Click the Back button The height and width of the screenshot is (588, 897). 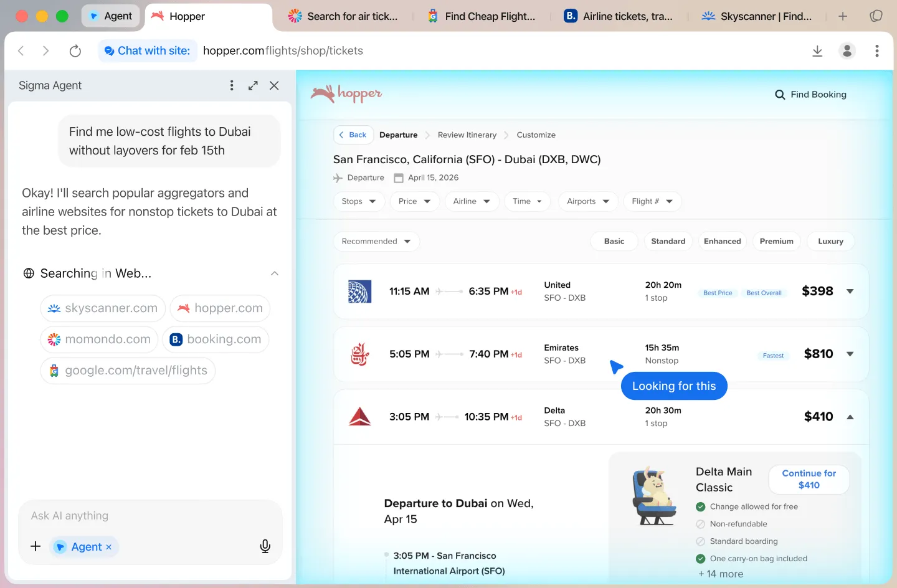[353, 135]
